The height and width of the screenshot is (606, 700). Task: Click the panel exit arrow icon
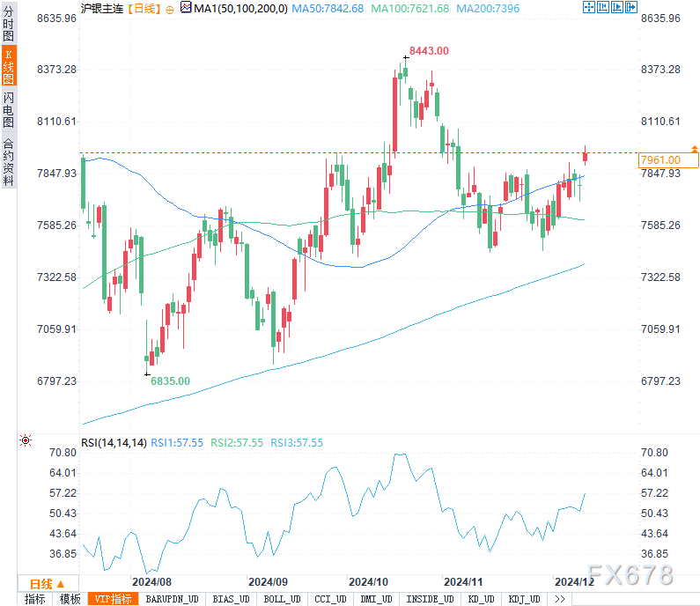pyautogui.click(x=630, y=7)
